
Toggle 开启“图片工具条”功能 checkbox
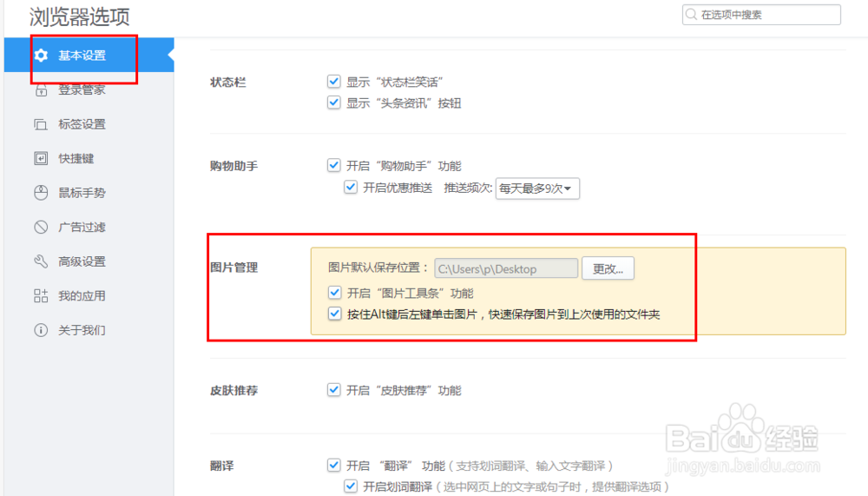334,293
